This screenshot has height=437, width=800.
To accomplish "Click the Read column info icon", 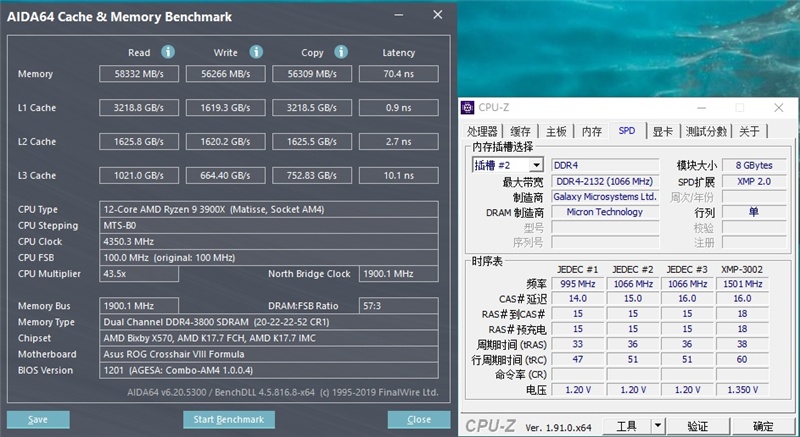I will pos(168,52).
